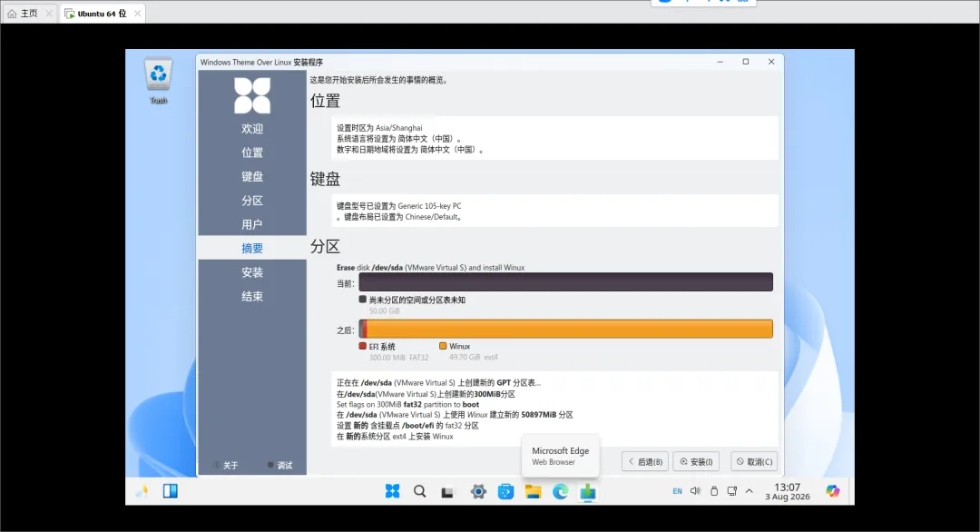Toggle the 调试 debug button
Screen dimensions: 980x532
pyautogui.click(x=280, y=465)
